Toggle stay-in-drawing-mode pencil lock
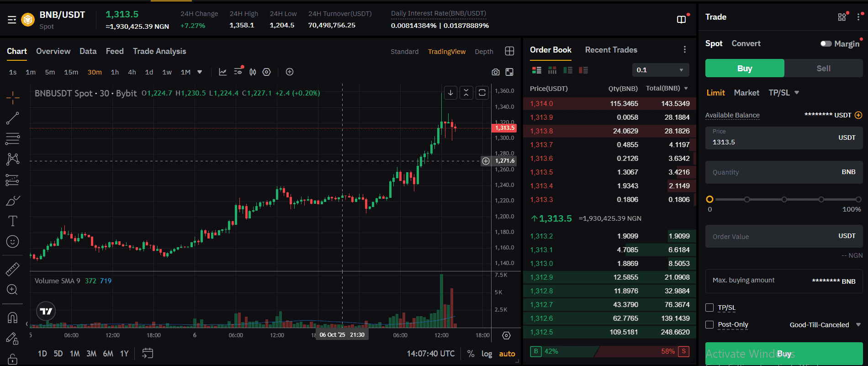Image resolution: width=868 pixels, height=366 pixels. point(13,338)
